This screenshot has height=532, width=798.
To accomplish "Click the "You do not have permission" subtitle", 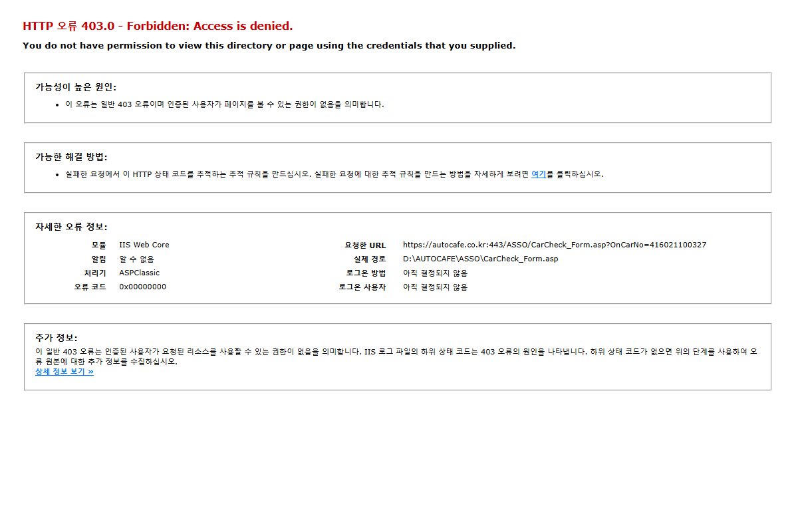I will click(x=269, y=46).
